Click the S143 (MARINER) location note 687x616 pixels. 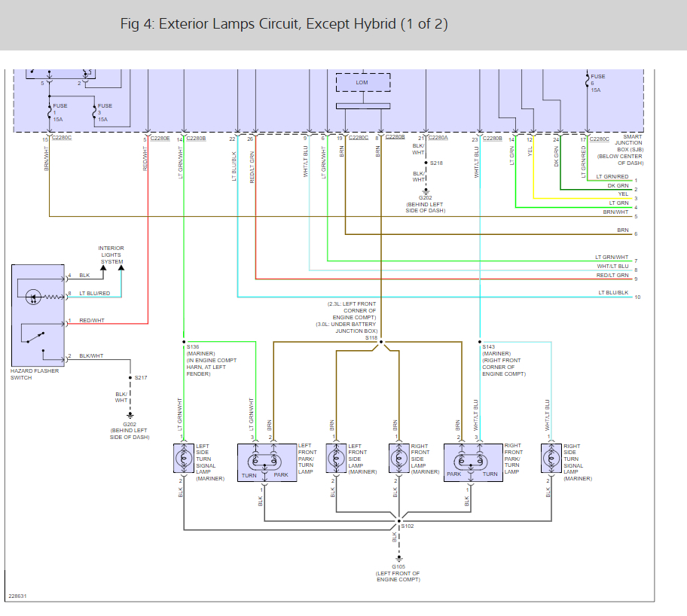click(x=504, y=360)
